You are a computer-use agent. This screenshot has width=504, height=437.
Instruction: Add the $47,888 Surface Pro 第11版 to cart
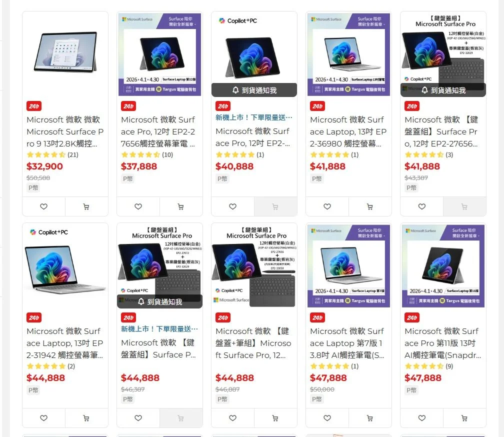464,418
